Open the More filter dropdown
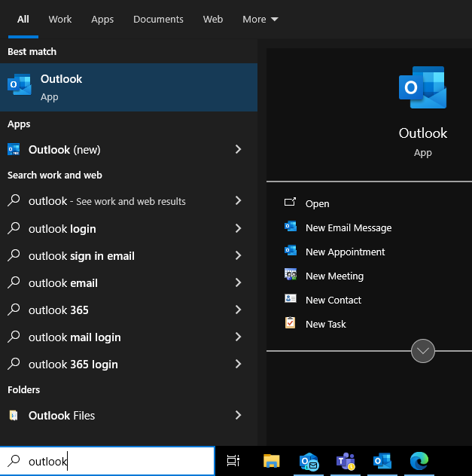 tap(260, 20)
